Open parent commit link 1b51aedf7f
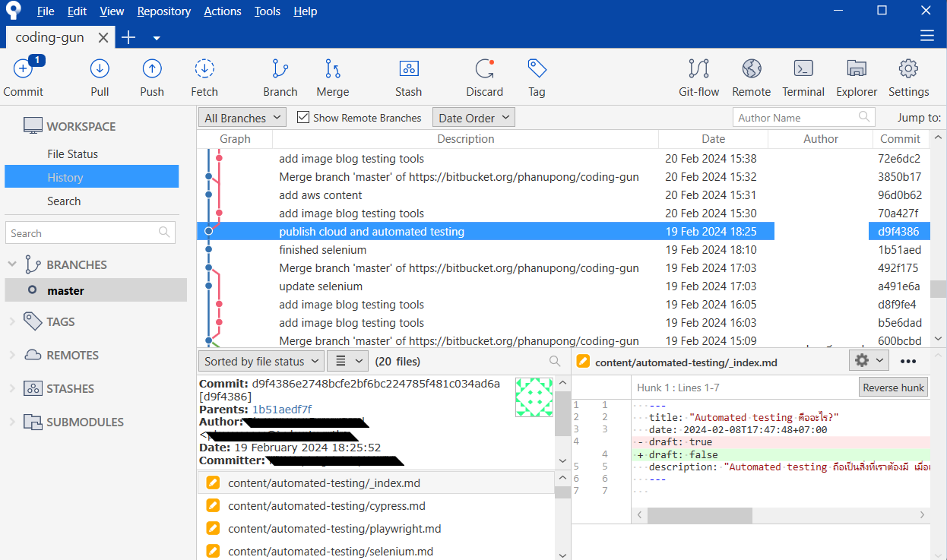This screenshot has height=560, width=947. click(282, 409)
